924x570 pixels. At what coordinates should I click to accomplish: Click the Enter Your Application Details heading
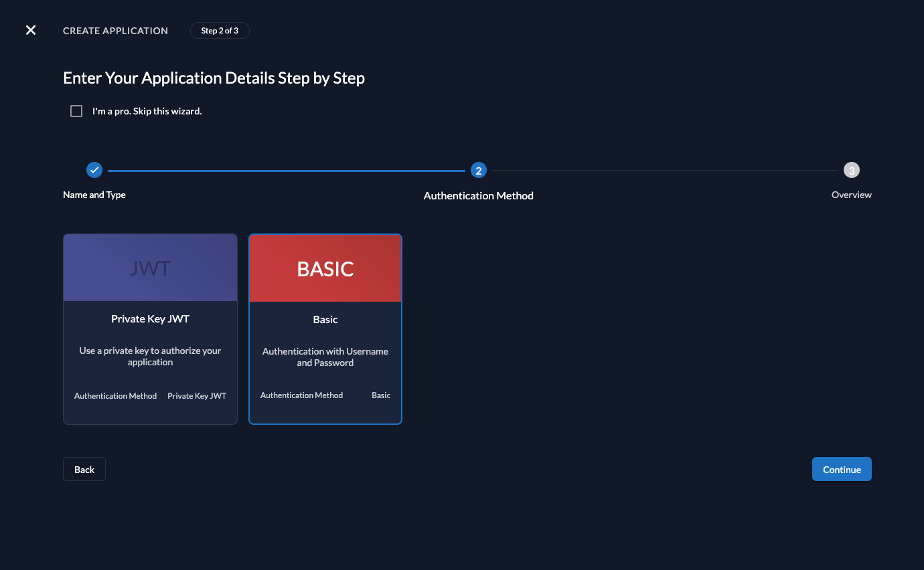[214, 78]
